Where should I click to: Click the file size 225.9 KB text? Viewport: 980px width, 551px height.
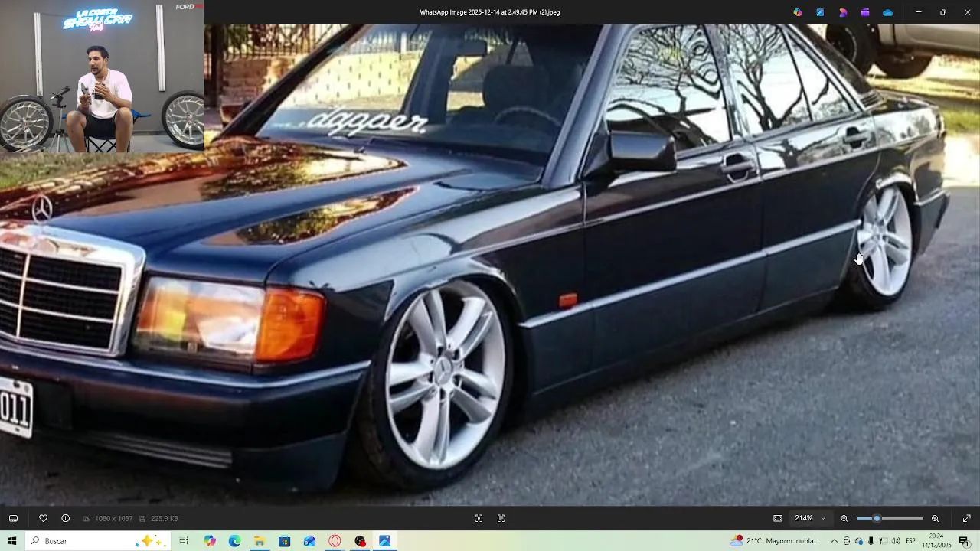click(x=165, y=518)
